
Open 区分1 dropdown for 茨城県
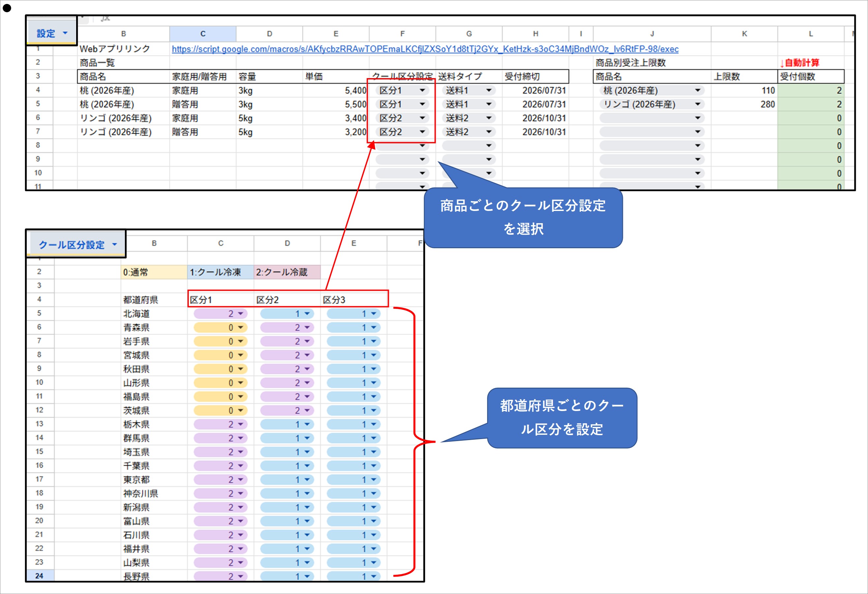[x=220, y=411]
